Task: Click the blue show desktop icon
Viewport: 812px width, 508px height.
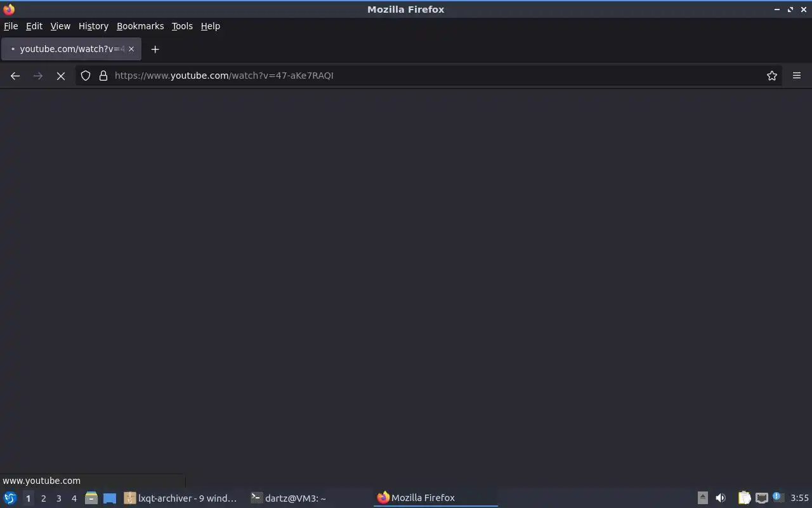Action: pyautogui.click(x=110, y=498)
